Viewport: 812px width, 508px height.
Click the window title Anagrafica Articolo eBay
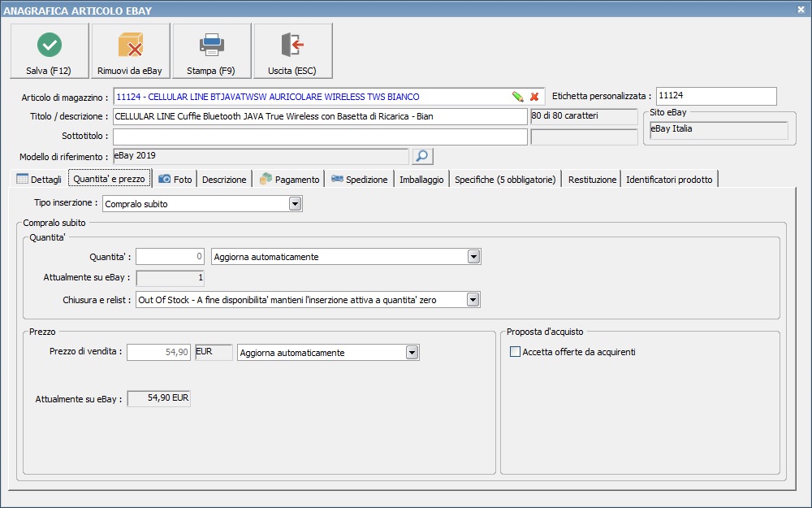(78, 11)
